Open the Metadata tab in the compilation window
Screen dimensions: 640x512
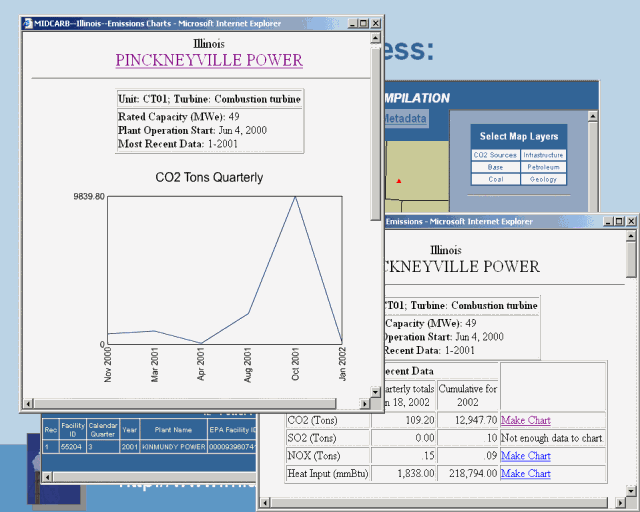tap(406, 118)
